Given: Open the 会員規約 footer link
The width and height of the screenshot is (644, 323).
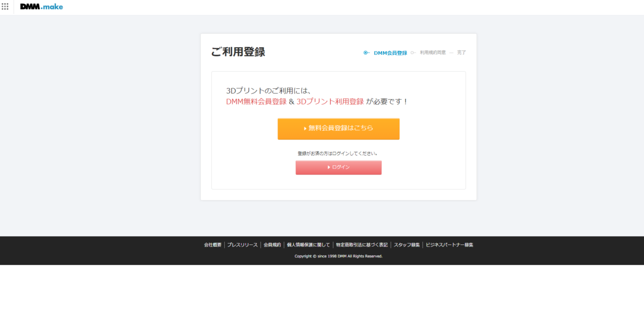Looking at the screenshot, I should tap(272, 245).
